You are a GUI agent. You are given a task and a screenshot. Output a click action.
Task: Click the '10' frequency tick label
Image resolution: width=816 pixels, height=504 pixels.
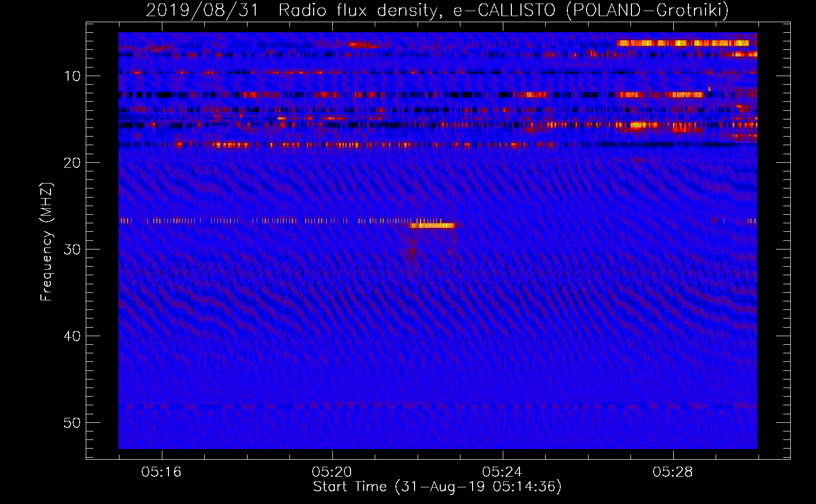(x=72, y=76)
